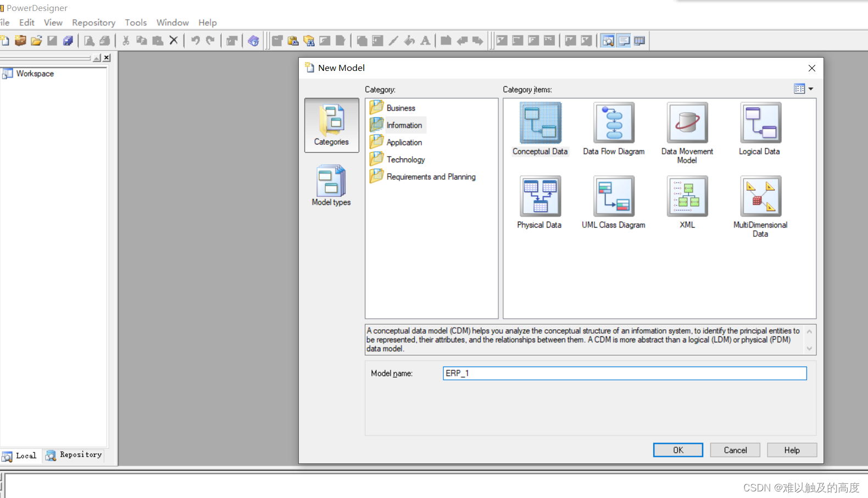Viewport: 868px width, 498px height.
Task: Choose the Technology category folder
Action: [x=398, y=159]
